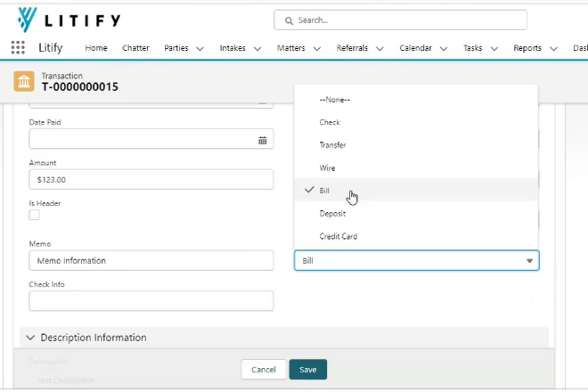Click the Save button
Image resolution: width=588 pixels, height=392 pixels.
pyautogui.click(x=308, y=370)
